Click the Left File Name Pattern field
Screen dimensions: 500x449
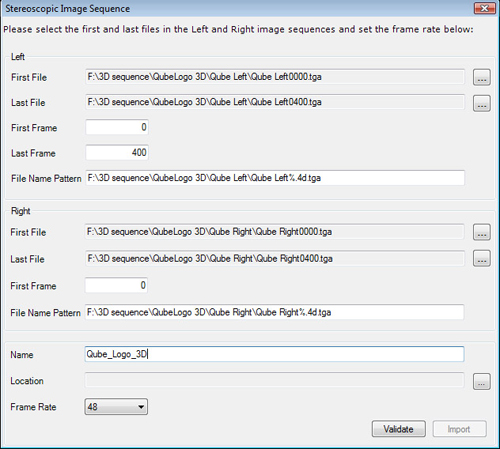275,178
